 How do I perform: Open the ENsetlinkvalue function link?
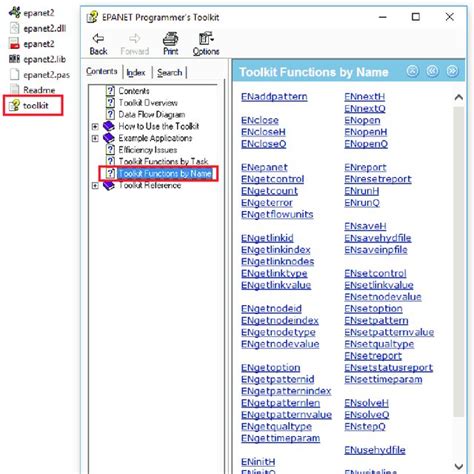pos(379,285)
